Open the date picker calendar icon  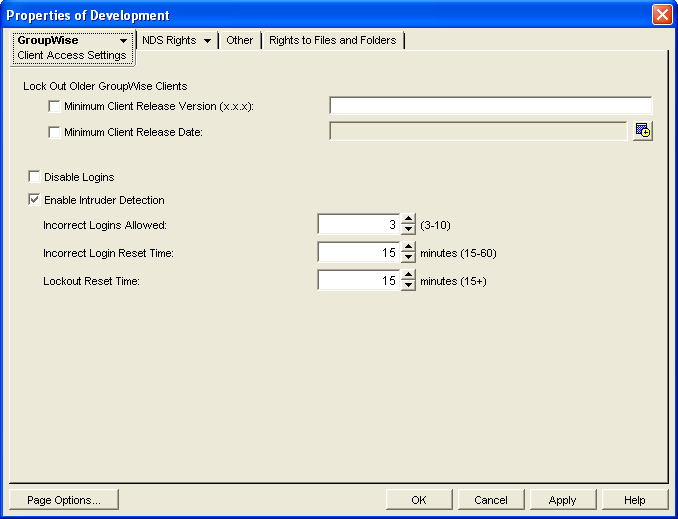(x=643, y=131)
